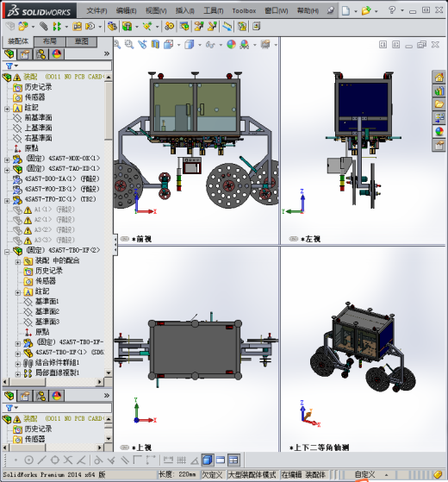The width and height of the screenshot is (448, 482).
Task: Click the *前视 view label link
Action: click(x=142, y=239)
